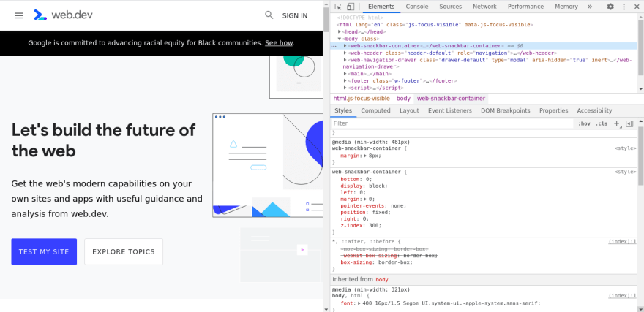Open the site search magnifier
The height and width of the screenshot is (312, 644).
(269, 15)
